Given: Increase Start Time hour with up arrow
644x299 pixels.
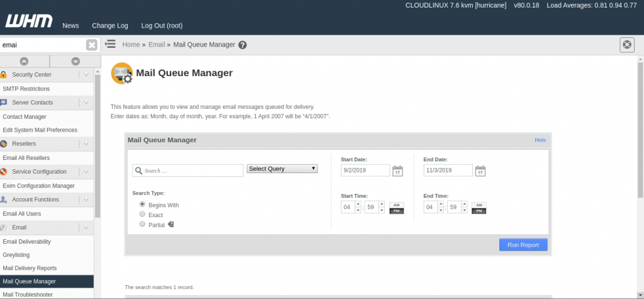Looking at the screenshot, I should click(358, 204).
